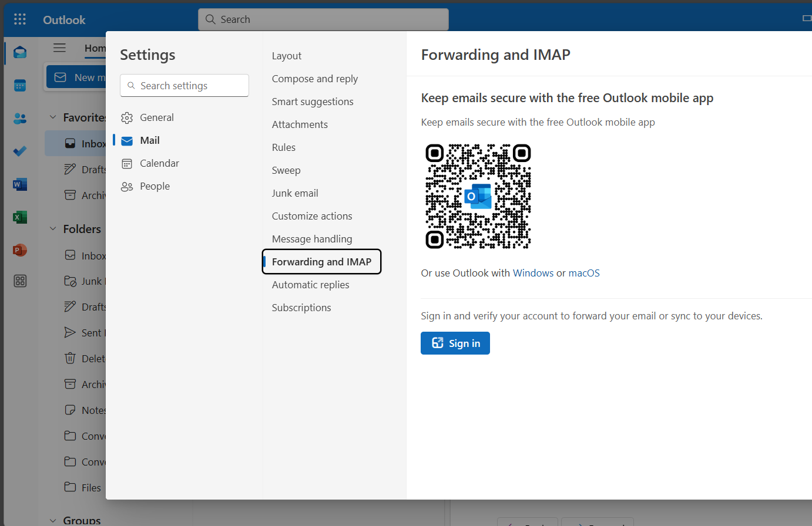Switch to the Home ribbon tab
This screenshot has height=526, width=812.
(95, 48)
